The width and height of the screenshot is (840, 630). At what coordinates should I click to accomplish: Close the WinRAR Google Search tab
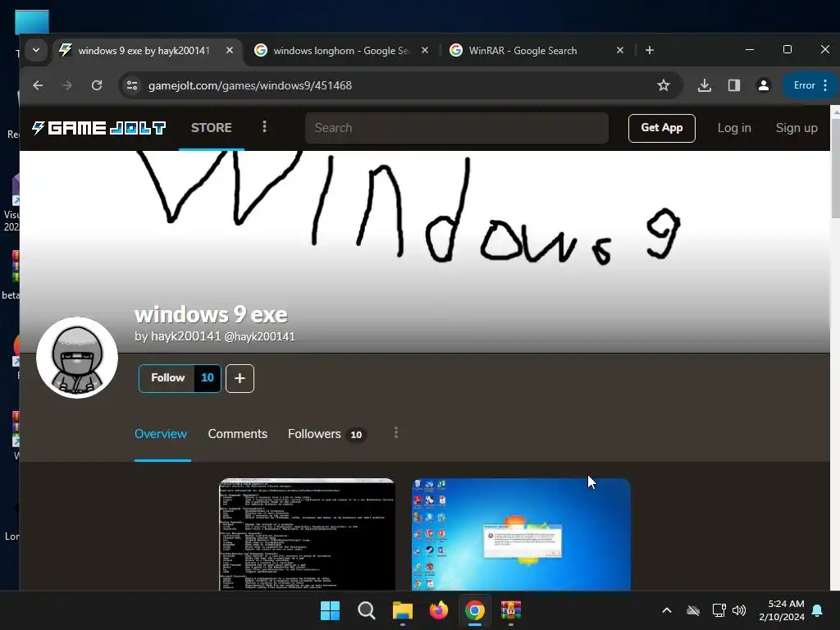tap(620, 50)
